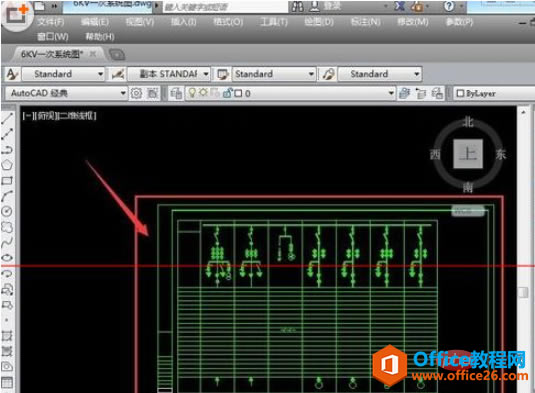Image resolution: width=535 pixels, height=393 pixels.
Task: Select the Polygon tool
Action: pyautogui.click(x=7, y=165)
